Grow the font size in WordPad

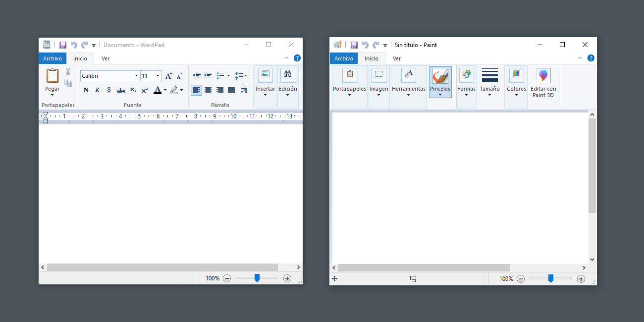pos(169,76)
